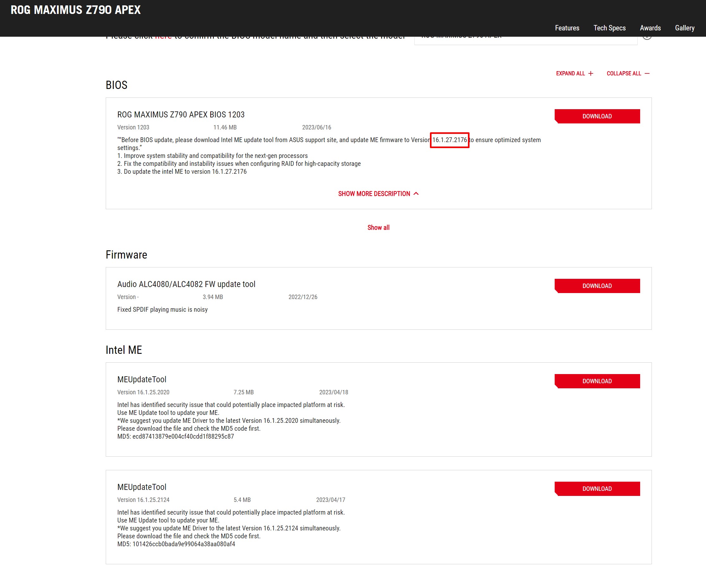Image resolution: width=706 pixels, height=588 pixels.
Task: Click chevron next to Show More Description
Action: click(416, 194)
